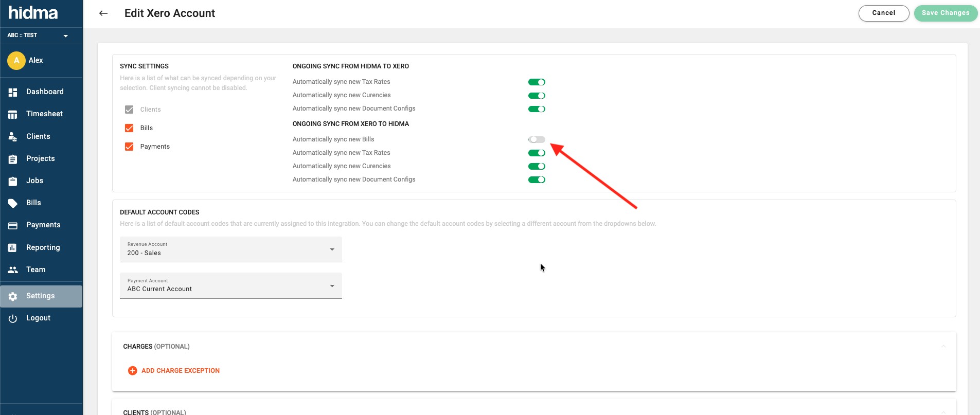
Task: Uncheck the Bills sync checkbox
Action: (x=129, y=128)
